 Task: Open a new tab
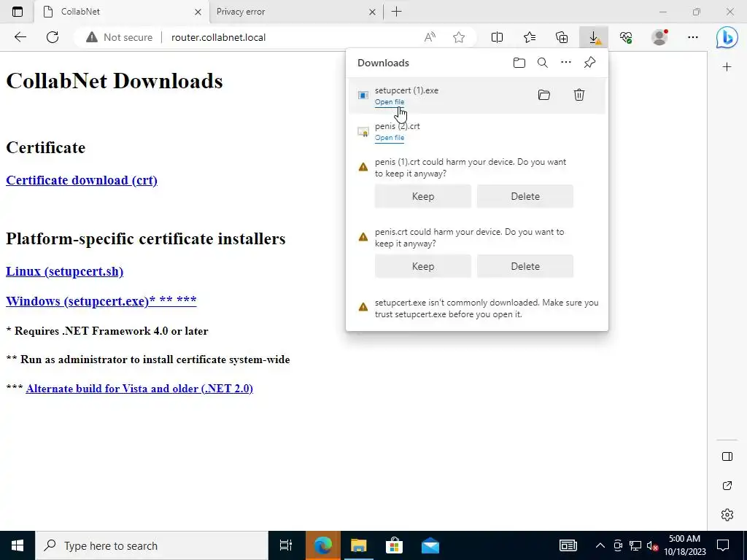click(x=396, y=12)
